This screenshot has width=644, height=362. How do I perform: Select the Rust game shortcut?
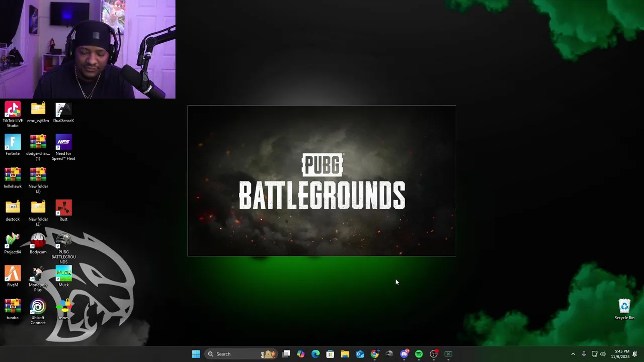pyautogui.click(x=63, y=211)
